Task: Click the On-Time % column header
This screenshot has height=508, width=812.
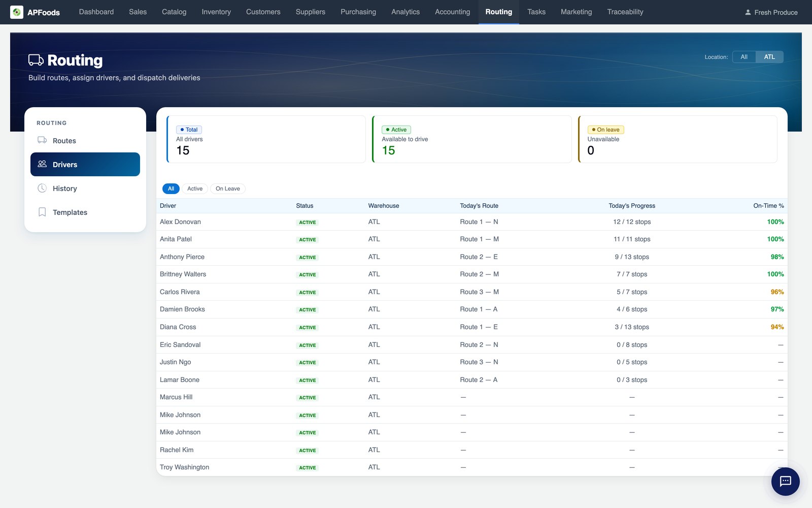Action: click(768, 206)
